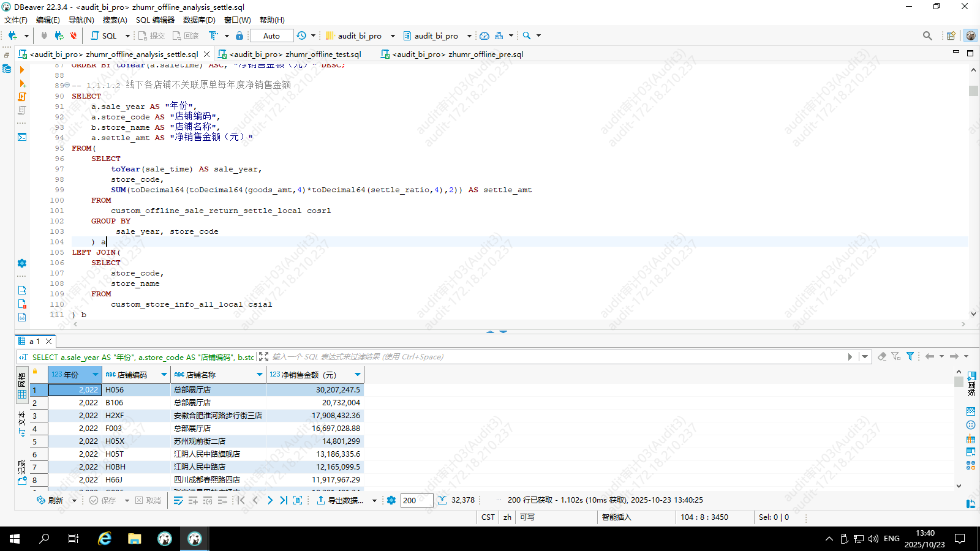
Task: Click the fetch size 200 input field
Action: [x=417, y=500]
